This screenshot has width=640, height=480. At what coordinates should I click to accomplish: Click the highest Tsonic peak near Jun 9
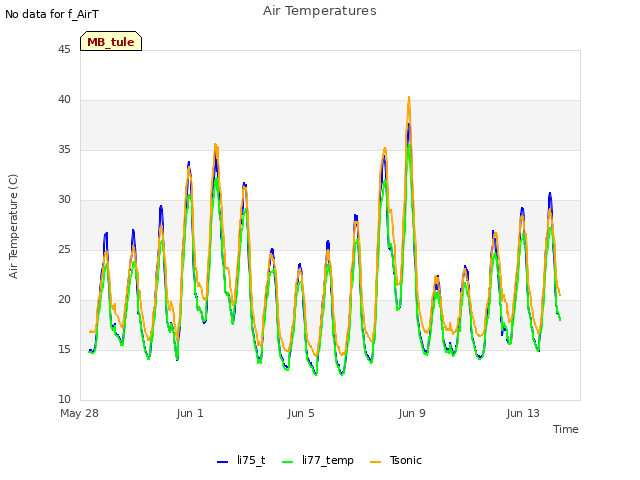click(x=409, y=98)
